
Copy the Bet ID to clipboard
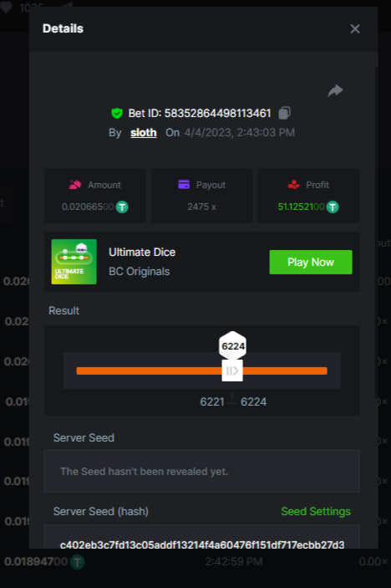[x=284, y=113]
